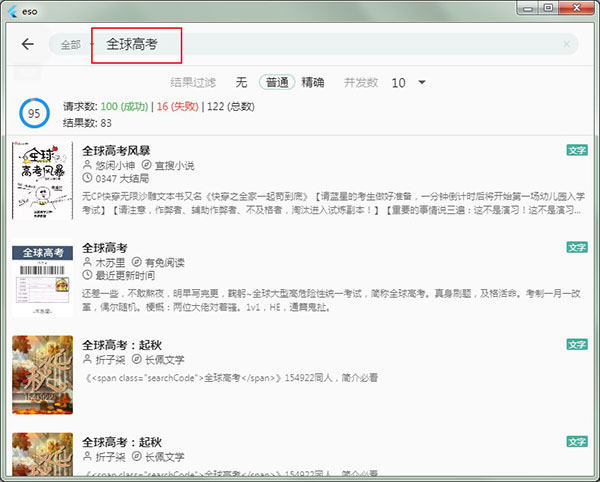Click the clock icon beside 最近更新时间

click(x=87, y=275)
